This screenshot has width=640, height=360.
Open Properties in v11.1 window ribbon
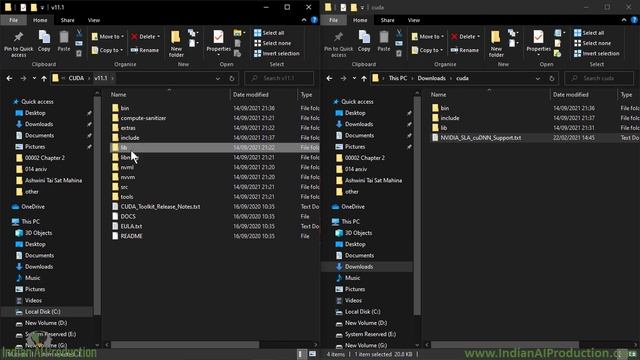pyautogui.click(x=218, y=43)
